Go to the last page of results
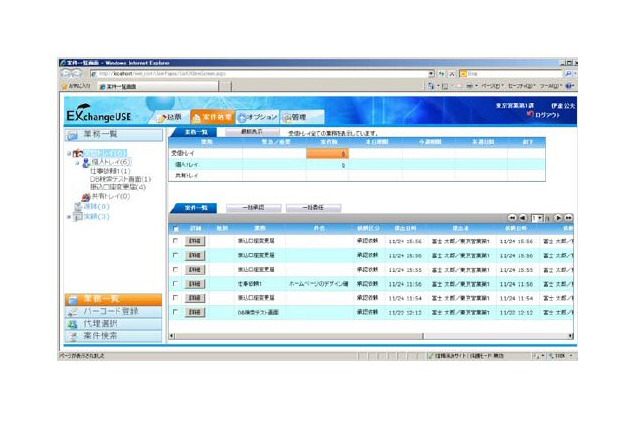 tap(569, 218)
